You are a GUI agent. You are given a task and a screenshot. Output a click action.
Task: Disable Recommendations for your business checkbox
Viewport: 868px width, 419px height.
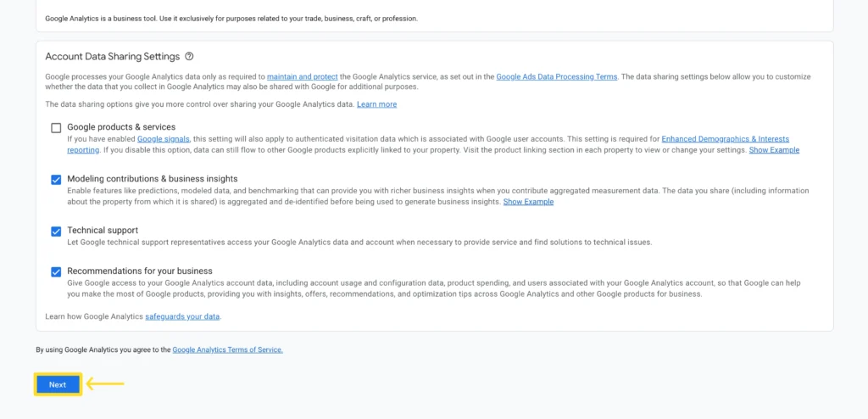point(56,272)
